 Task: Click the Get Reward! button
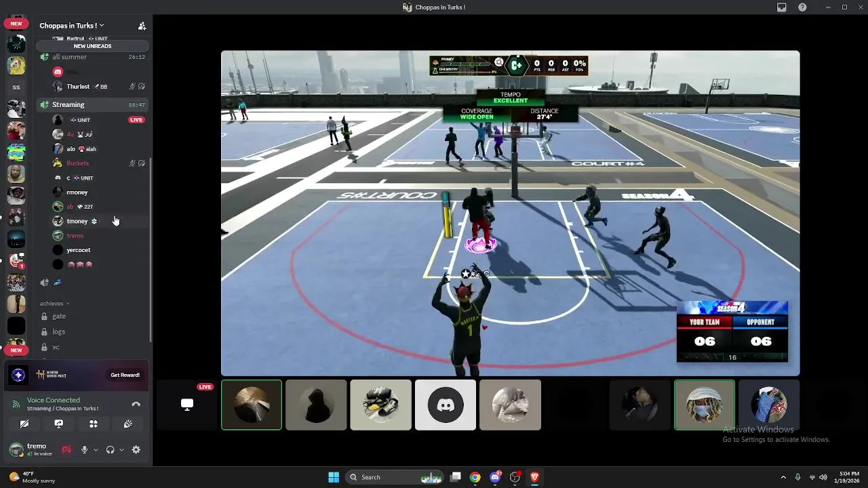click(x=125, y=375)
